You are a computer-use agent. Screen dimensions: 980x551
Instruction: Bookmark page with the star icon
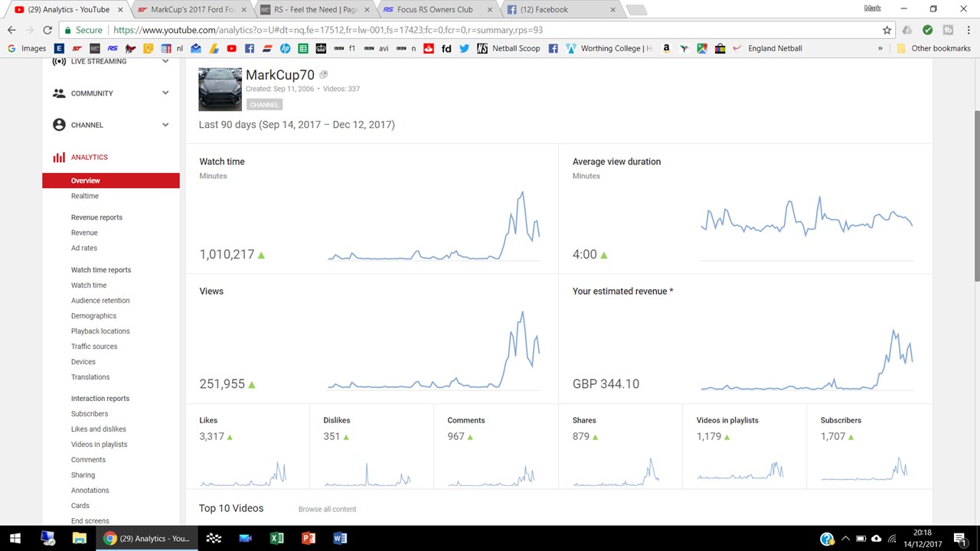[x=887, y=30]
